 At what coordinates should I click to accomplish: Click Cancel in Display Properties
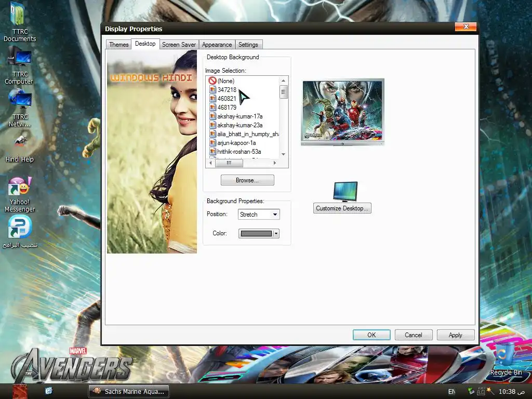tap(413, 335)
